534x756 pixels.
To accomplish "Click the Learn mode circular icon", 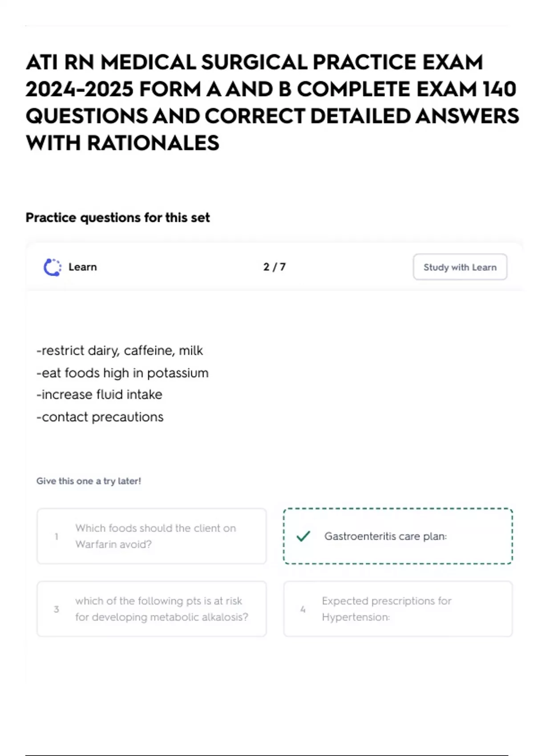I will pyautogui.click(x=52, y=267).
